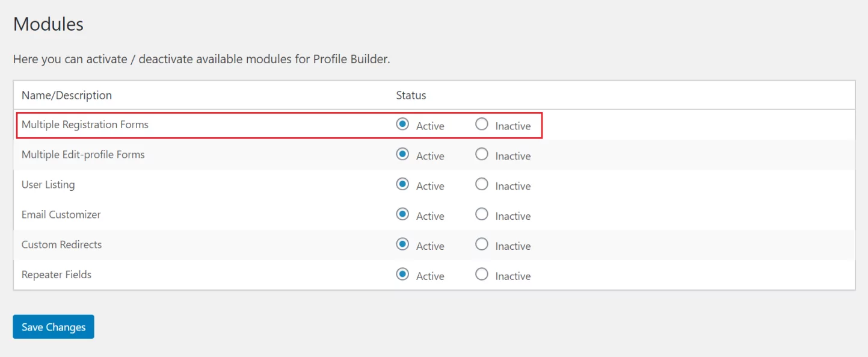Mark Email Customizer as Active
The width and height of the screenshot is (868, 357).
(402, 214)
